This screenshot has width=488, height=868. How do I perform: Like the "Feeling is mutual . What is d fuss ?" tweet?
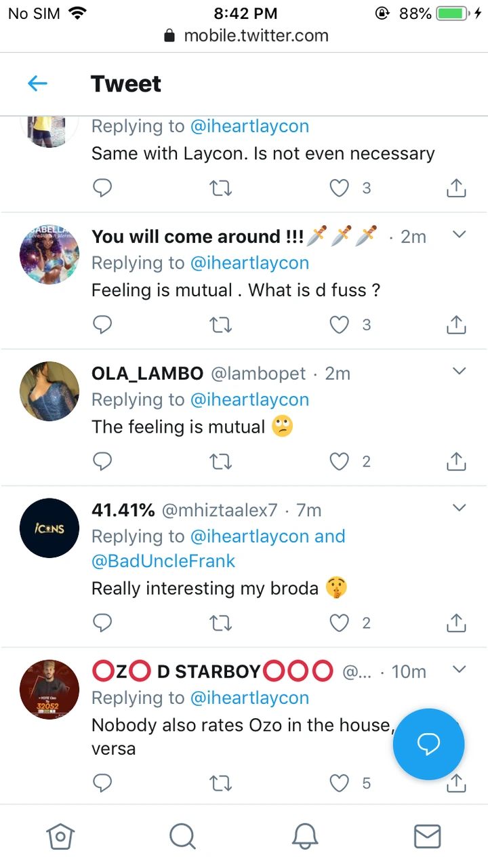click(339, 325)
